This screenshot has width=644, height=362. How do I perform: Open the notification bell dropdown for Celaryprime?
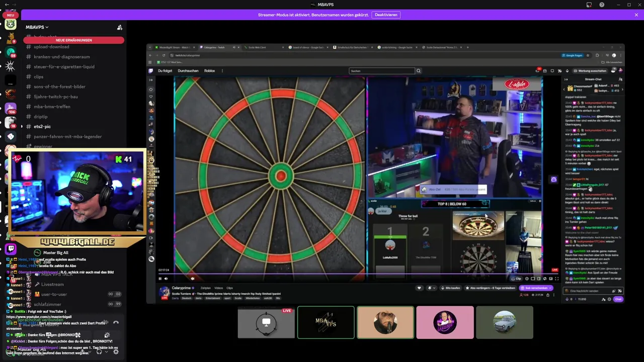click(432, 288)
